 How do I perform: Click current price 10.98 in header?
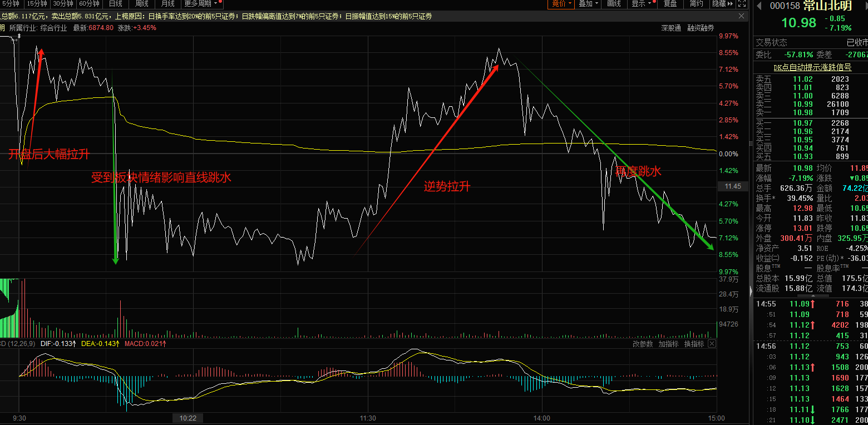pos(798,23)
